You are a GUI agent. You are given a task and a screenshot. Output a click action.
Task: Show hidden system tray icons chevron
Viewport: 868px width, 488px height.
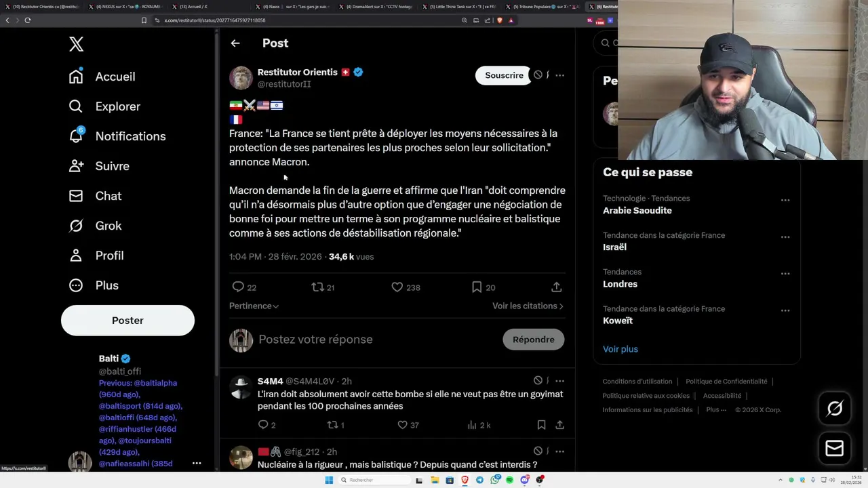780,480
